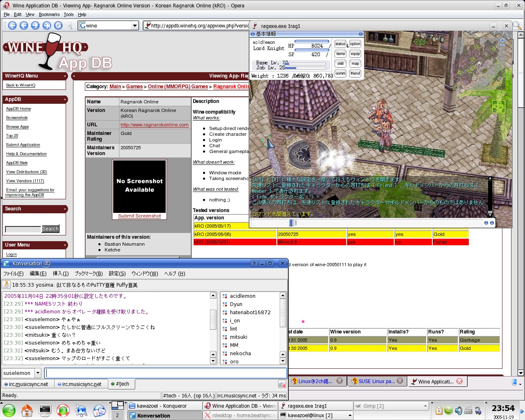Toggle the WineHQ Menu sidebar section bullet
The height and width of the screenshot is (420, 525).
tap(65, 76)
